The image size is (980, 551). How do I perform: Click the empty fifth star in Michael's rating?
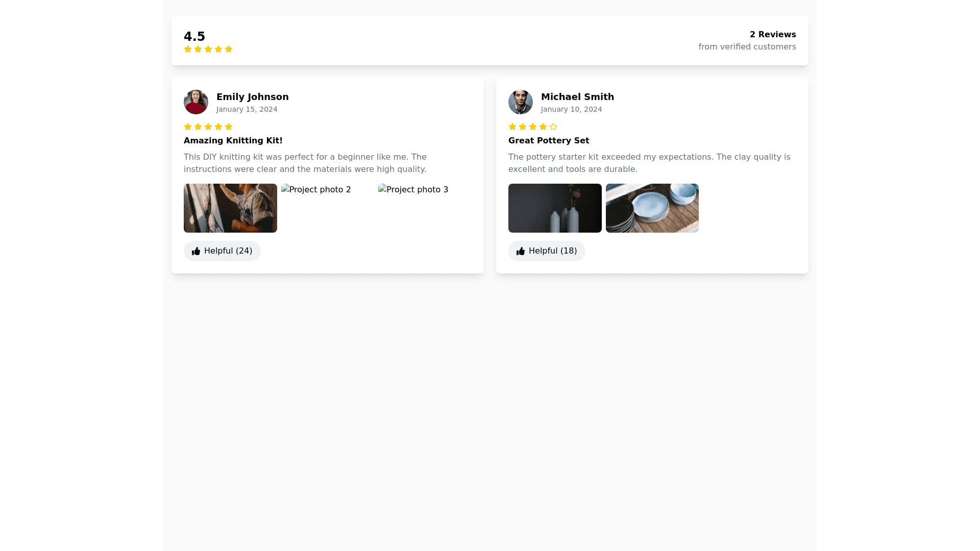(553, 127)
